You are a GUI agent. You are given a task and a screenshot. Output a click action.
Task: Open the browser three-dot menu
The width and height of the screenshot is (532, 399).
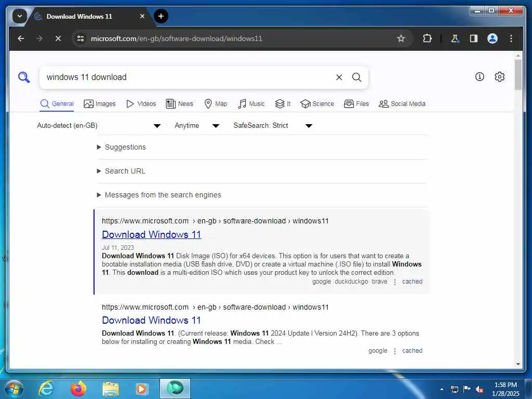point(511,38)
